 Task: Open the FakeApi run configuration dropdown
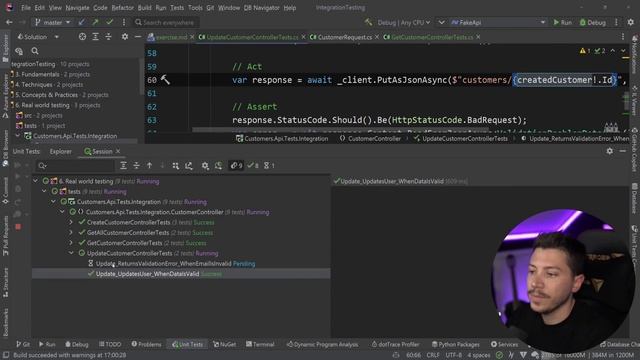[498, 22]
